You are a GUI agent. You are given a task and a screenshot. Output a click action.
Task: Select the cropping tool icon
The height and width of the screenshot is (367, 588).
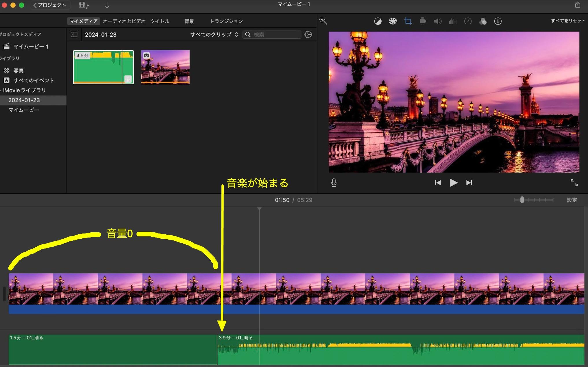coord(408,21)
